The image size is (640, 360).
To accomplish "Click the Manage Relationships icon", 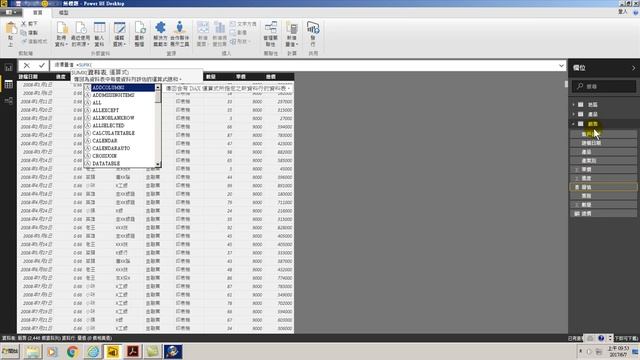I will pyautogui.click(x=271, y=28).
